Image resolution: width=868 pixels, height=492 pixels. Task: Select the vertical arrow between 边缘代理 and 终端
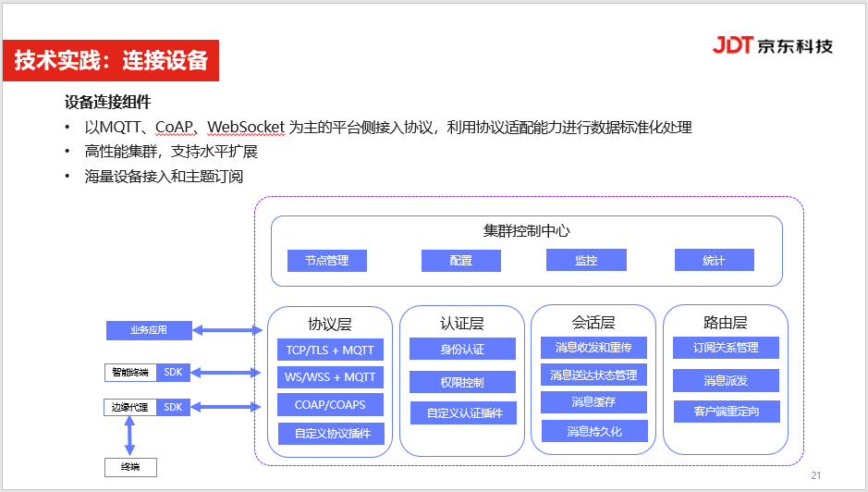(x=129, y=437)
